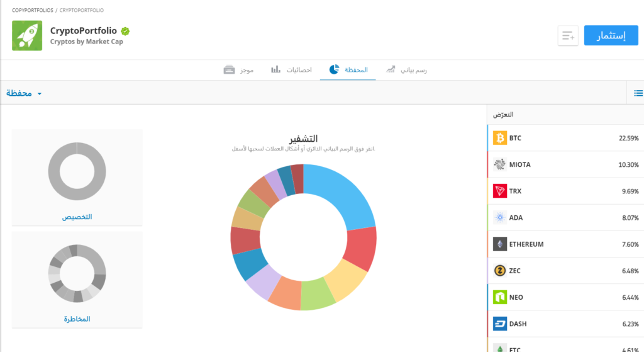
Task: Open the التخصيص allocation donut card
Action: (x=77, y=177)
